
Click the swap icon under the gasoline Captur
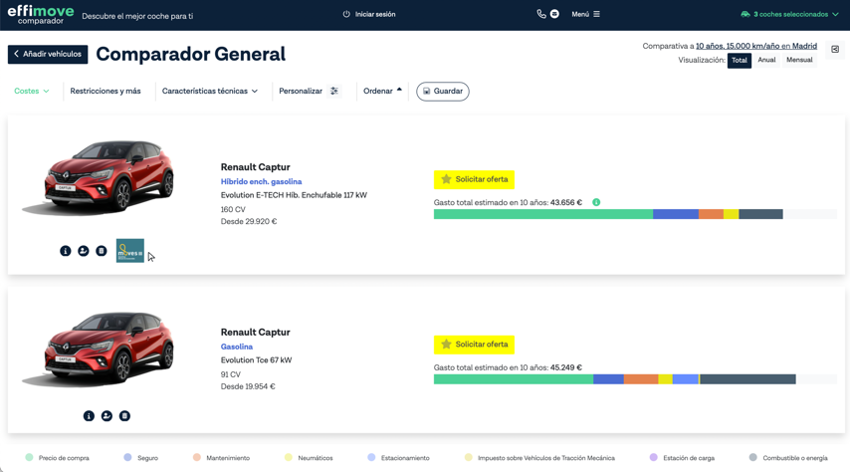107,416
